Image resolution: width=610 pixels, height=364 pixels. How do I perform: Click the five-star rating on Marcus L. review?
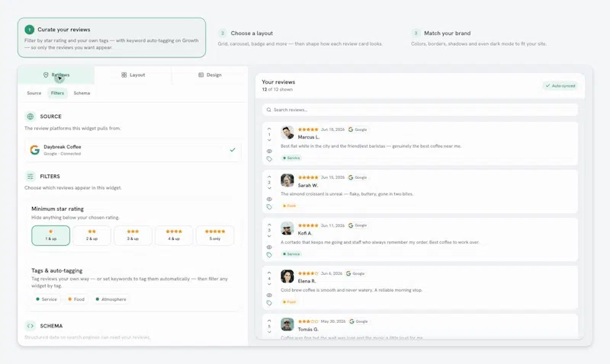point(308,129)
